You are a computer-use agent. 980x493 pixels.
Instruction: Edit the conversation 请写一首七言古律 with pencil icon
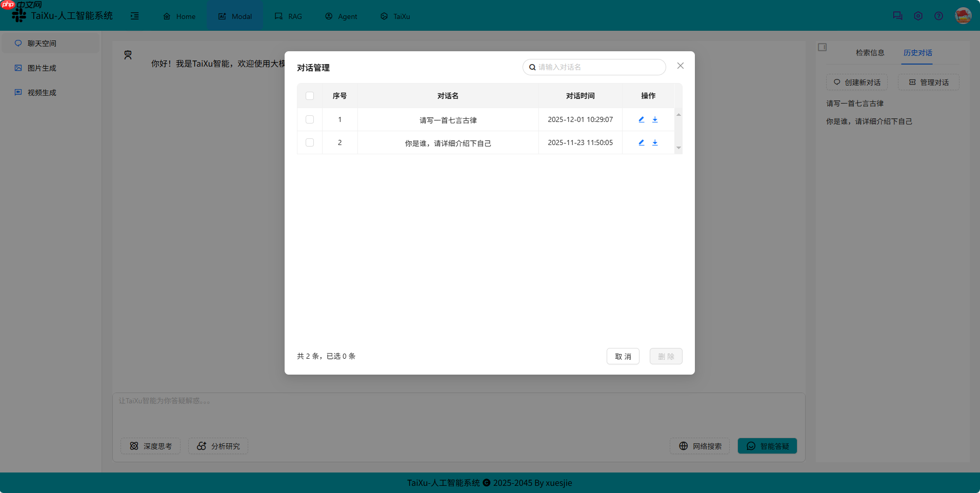[x=641, y=119]
